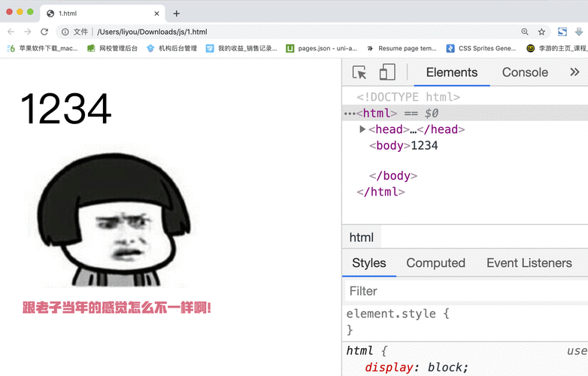Click the 我的收益 bookmark favicon
588x376 pixels.
coord(210,48)
